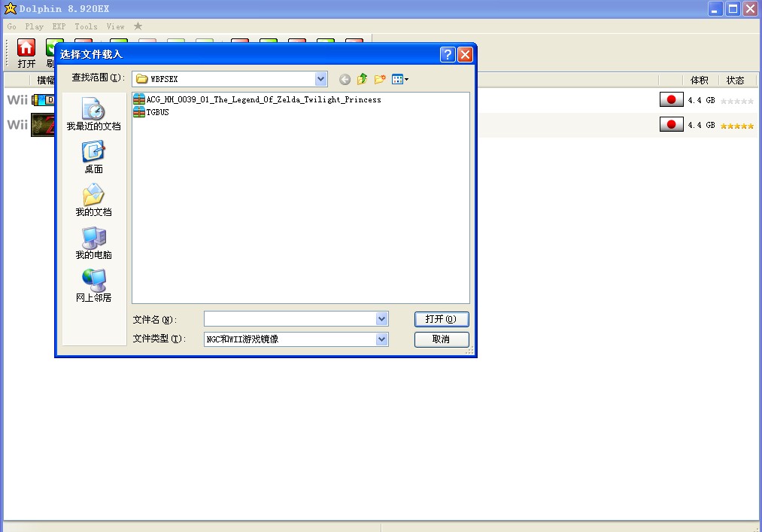Go up one folder level
Viewport: 762px width, 532px height.
tap(362, 79)
